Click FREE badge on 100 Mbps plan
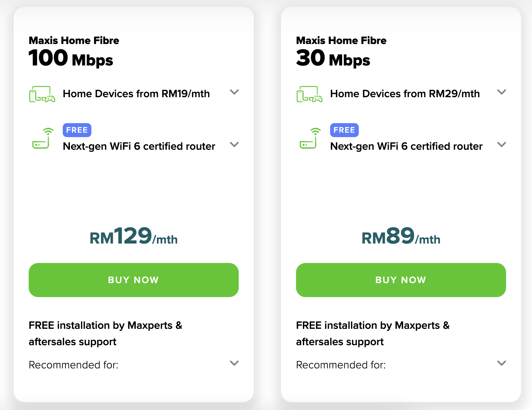This screenshot has width=532, height=410. point(77,130)
